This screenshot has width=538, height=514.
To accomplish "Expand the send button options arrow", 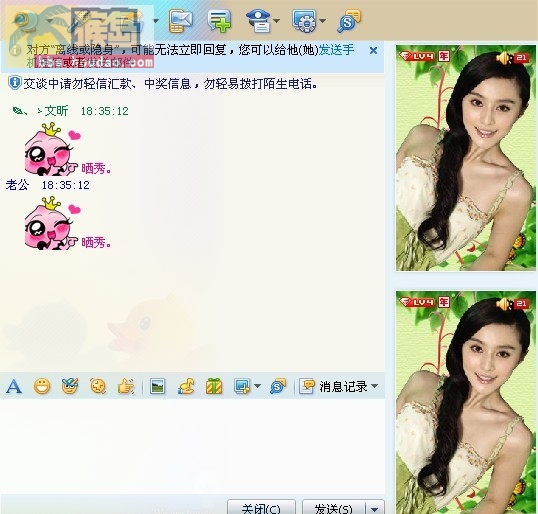I will [x=375, y=508].
